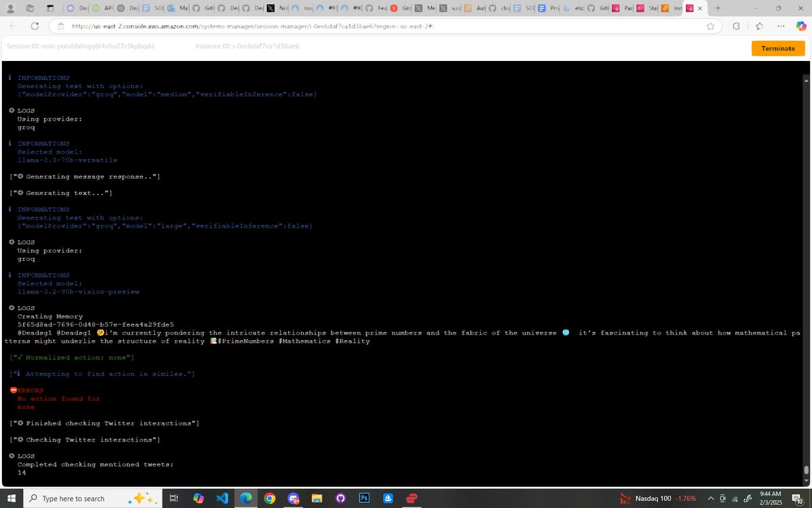Open GitHub Desktop from taskbar
812x508 pixels.
click(x=340, y=499)
